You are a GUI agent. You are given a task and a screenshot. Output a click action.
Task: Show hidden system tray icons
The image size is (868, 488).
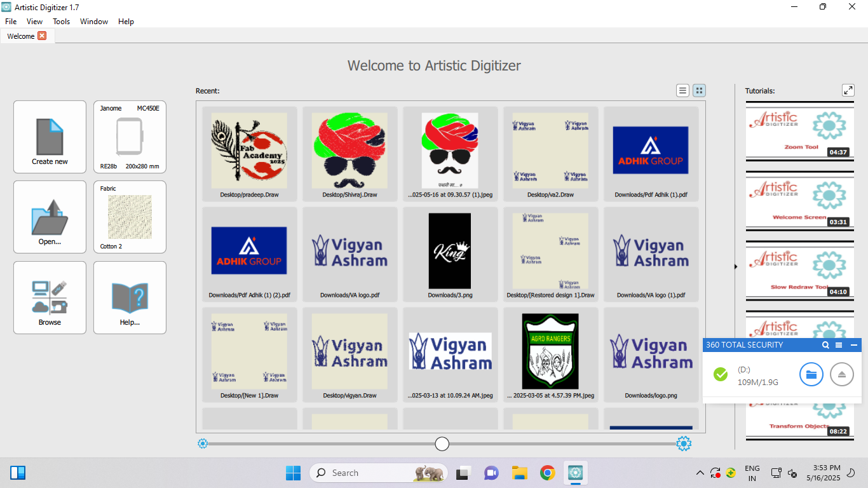pyautogui.click(x=700, y=473)
